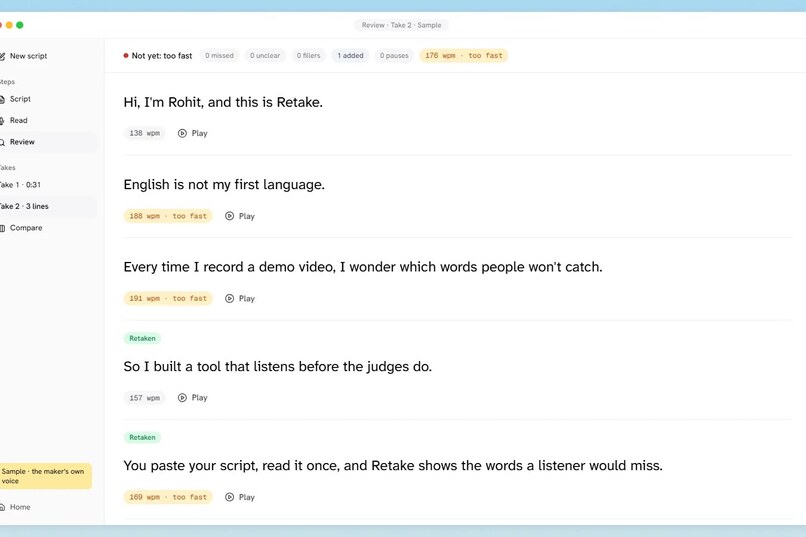Play the line 'Hi, I'm Rohit'
This screenshot has height=537, width=806.
pyautogui.click(x=193, y=133)
